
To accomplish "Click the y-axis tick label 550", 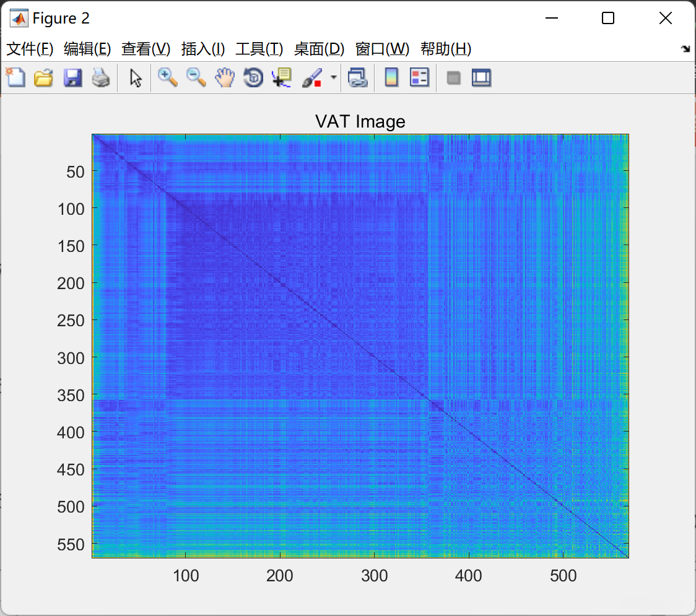I will pyautogui.click(x=71, y=545).
